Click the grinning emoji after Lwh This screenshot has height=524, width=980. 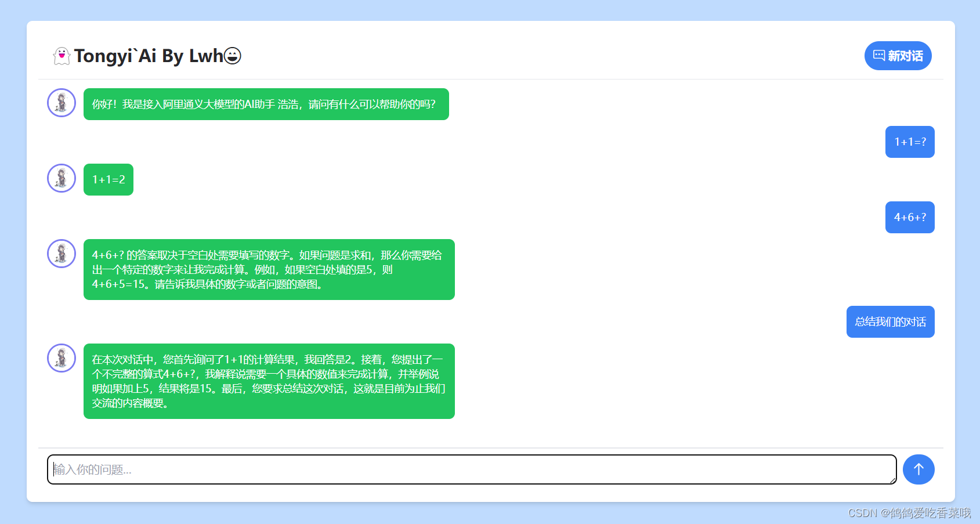coord(233,56)
